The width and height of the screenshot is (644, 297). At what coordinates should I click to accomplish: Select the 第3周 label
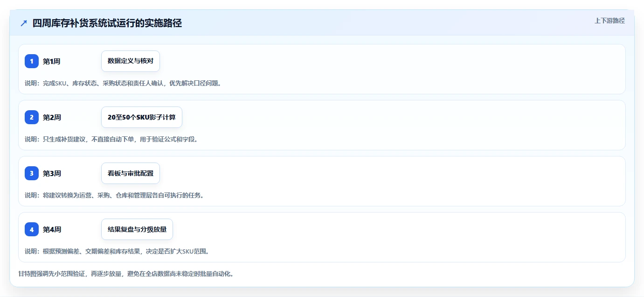(x=52, y=173)
